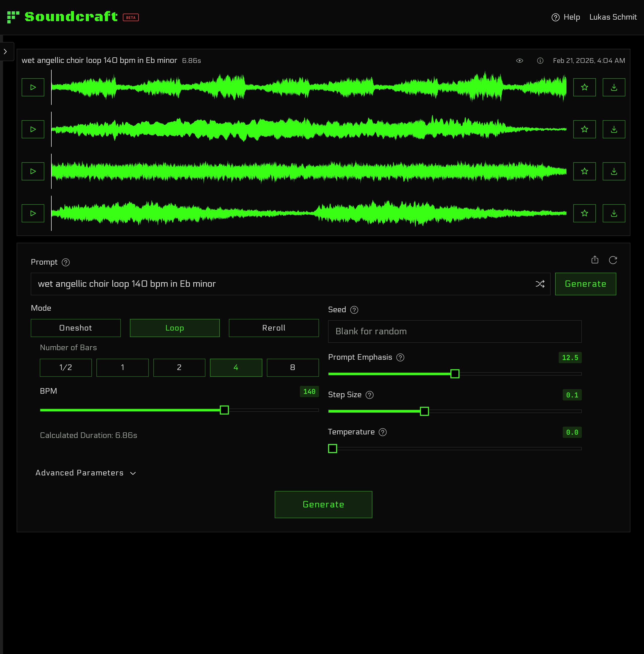Screen dimensions: 644x654
Task: Expand the collapsed left sidebar arrow
Action: [x=5, y=52]
